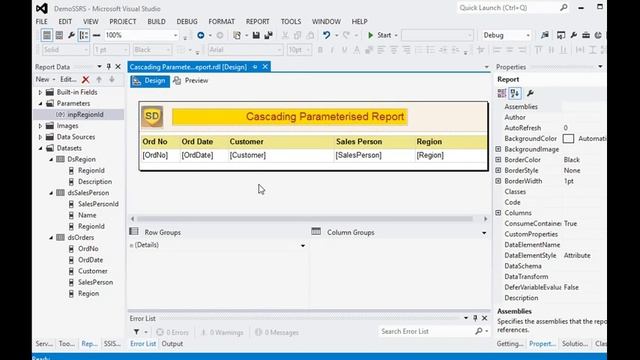The width and height of the screenshot is (640, 360).
Task: Click the Categorized view icon in Properties
Action: 502,93
